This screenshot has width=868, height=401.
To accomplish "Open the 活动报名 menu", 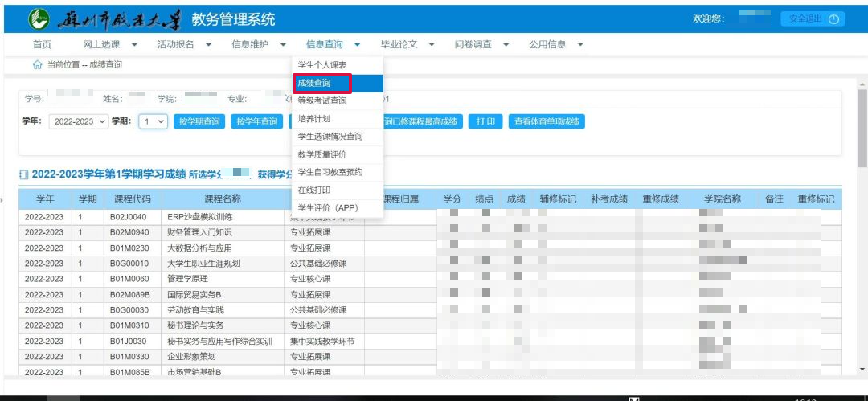I will (x=175, y=45).
